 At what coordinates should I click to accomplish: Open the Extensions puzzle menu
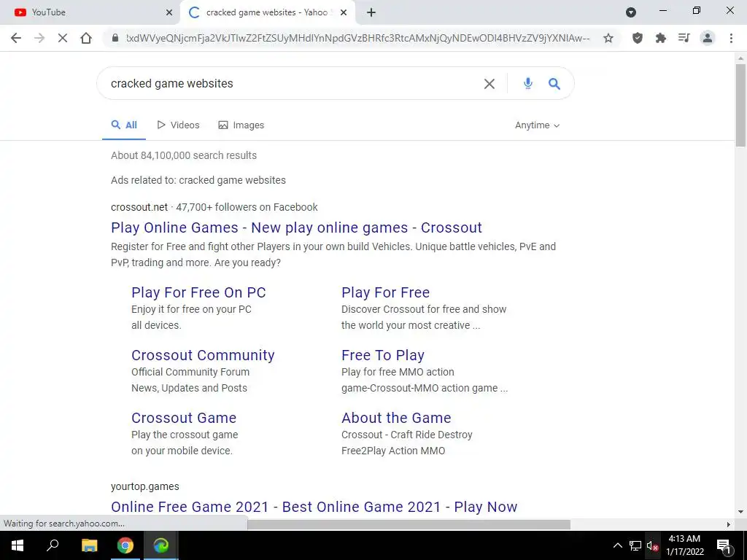pos(661,38)
